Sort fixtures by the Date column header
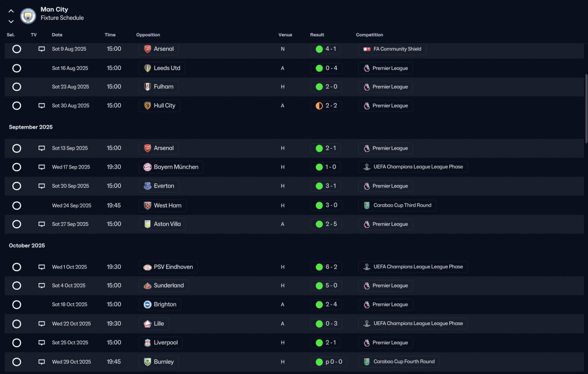Viewport: 588px width, 374px height. coord(57,35)
